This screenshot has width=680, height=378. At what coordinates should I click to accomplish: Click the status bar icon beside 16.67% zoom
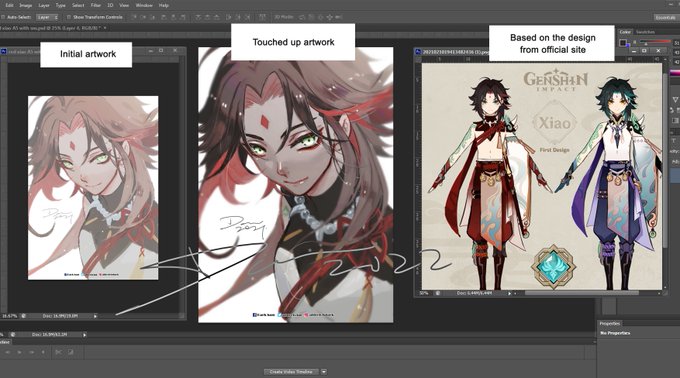[23, 316]
